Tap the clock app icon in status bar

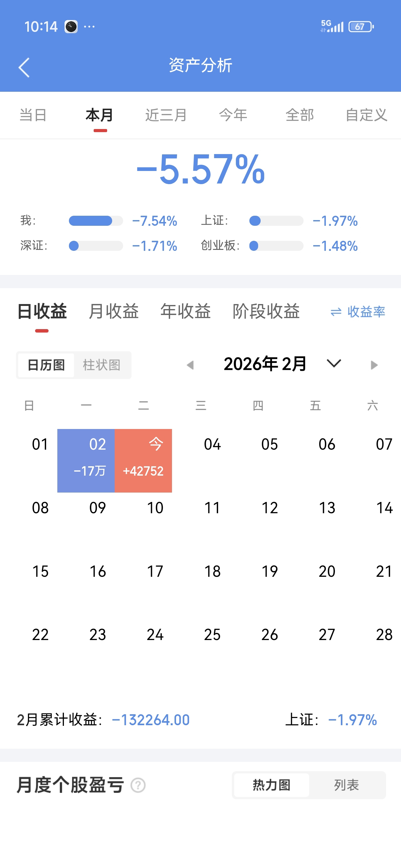pyautogui.click(x=71, y=27)
